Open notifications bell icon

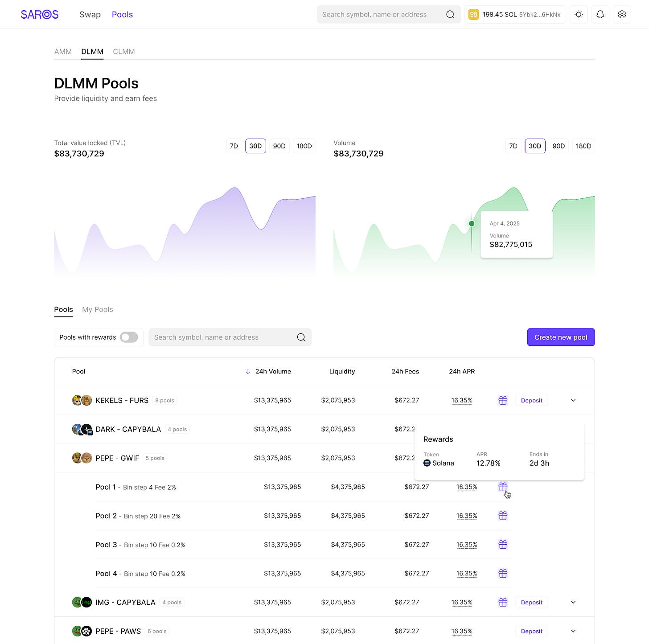(x=600, y=15)
